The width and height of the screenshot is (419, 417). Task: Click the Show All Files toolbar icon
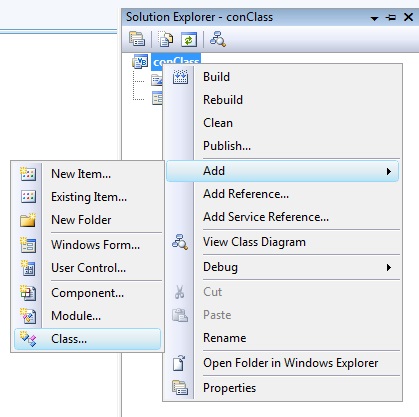(x=165, y=39)
